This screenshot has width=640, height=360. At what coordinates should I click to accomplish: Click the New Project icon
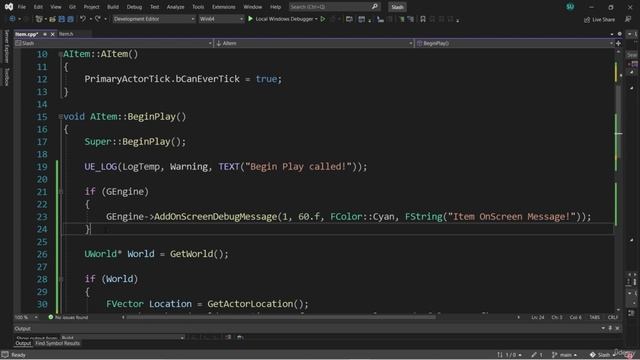tap(39, 19)
